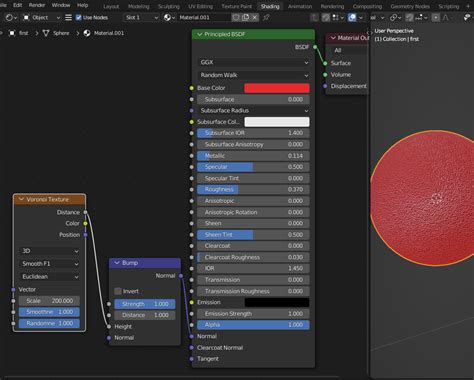Open the Edit menu
Screen dimensions: 474x380
point(18,5)
